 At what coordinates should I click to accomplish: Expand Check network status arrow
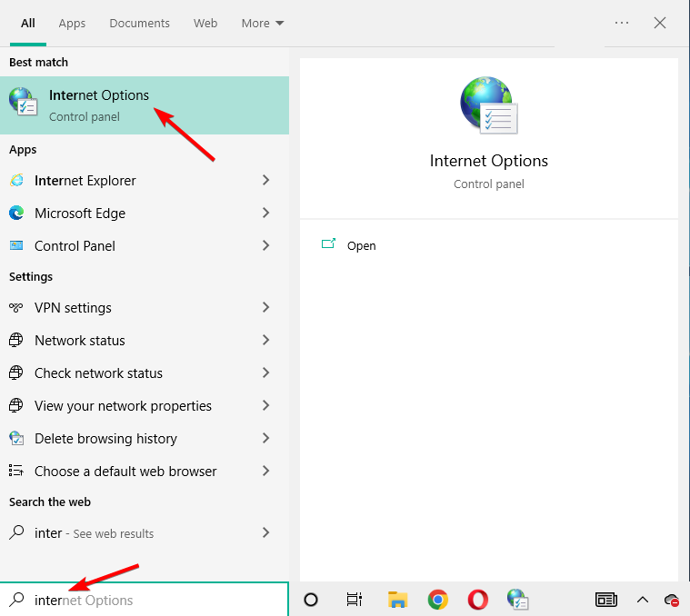(x=265, y=373)
